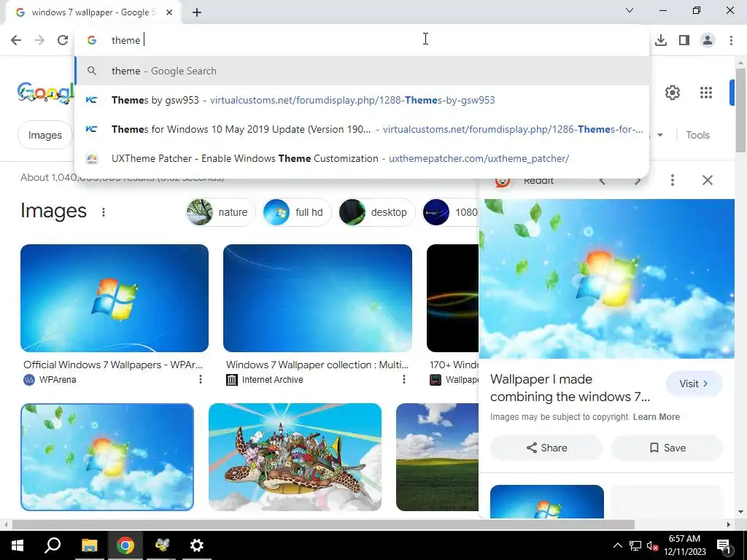This screenshot has width=747, height=560.
Task: Open the 'Learn More' copyright link
Action: [656, 416]
